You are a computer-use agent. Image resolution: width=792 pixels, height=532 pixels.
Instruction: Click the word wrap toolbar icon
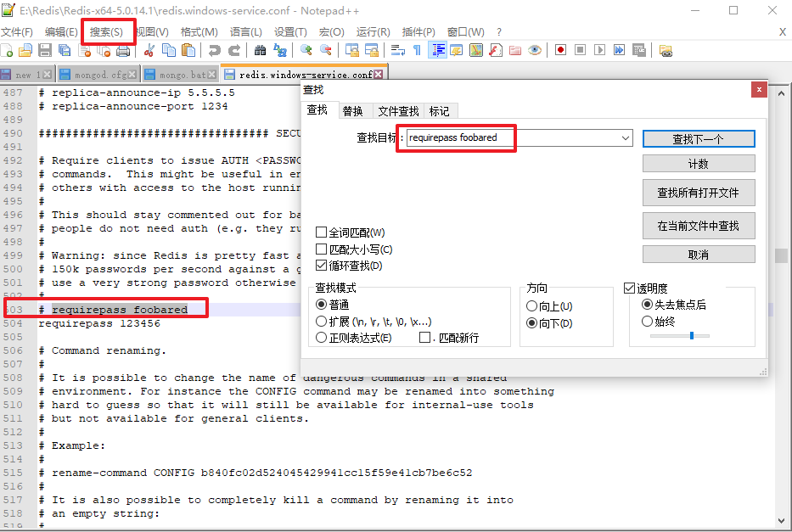[x=396, y=51]
